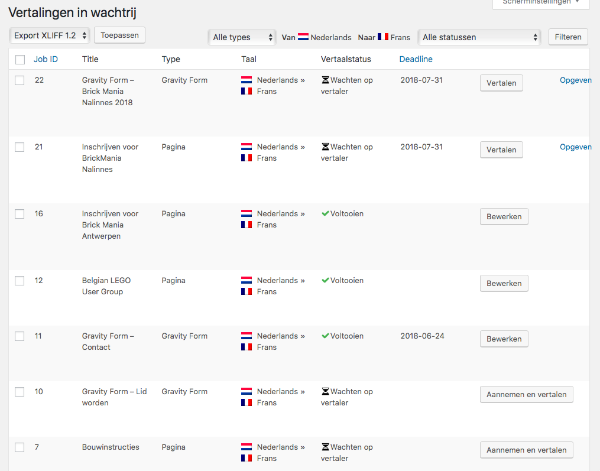Check the checkbox for job 12

pos(20,281)
